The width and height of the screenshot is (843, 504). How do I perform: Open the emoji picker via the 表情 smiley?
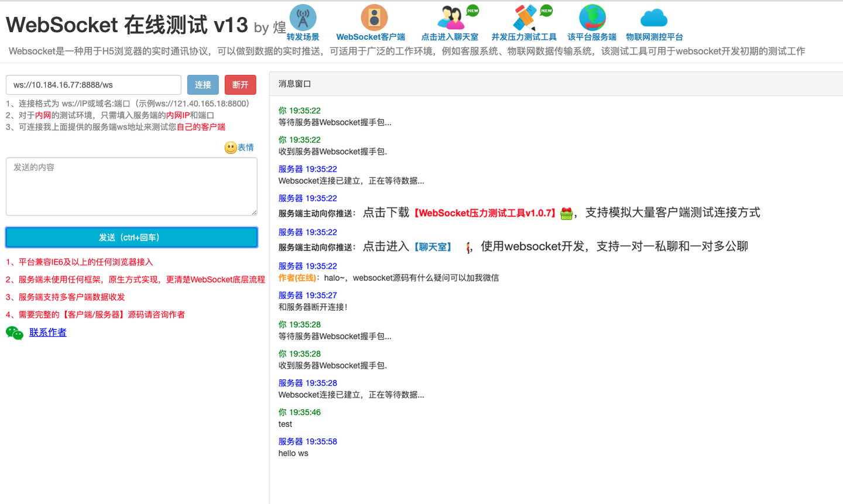230,147
